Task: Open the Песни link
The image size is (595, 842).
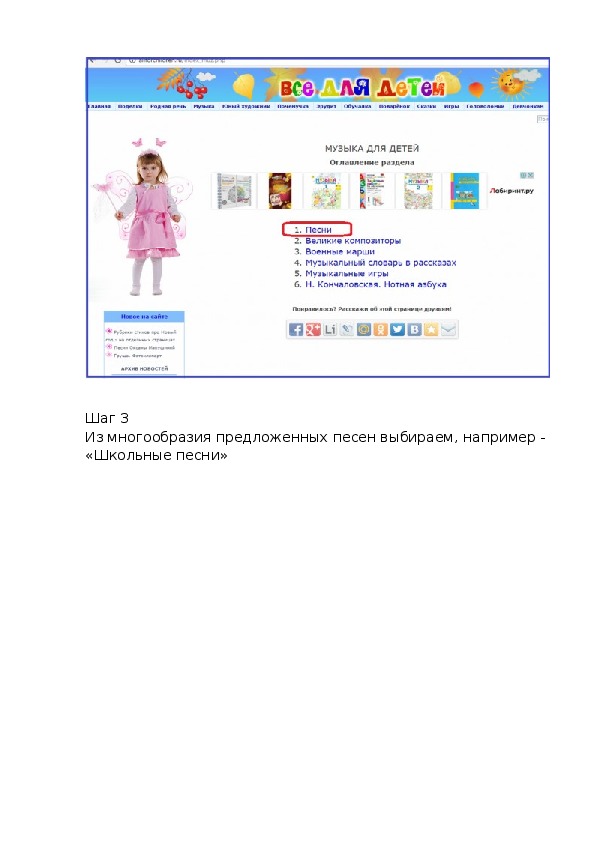Action: point(318,230)
